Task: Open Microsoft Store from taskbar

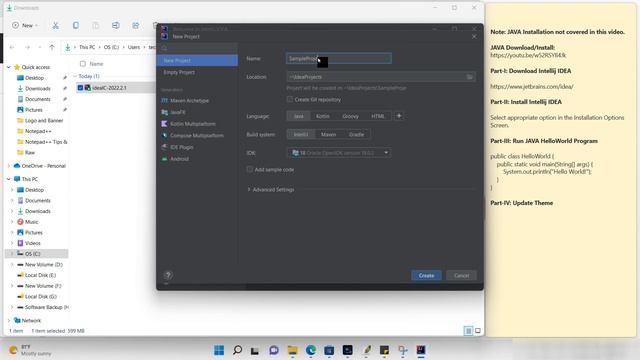Action: 329,350
